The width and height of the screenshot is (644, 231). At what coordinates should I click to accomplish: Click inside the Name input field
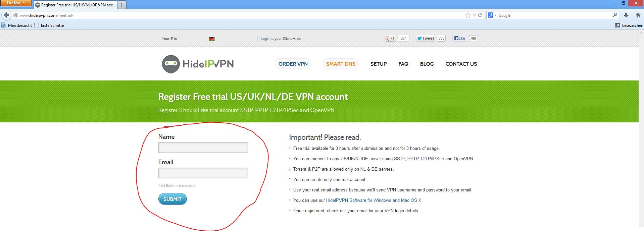[x=203, y=148]
